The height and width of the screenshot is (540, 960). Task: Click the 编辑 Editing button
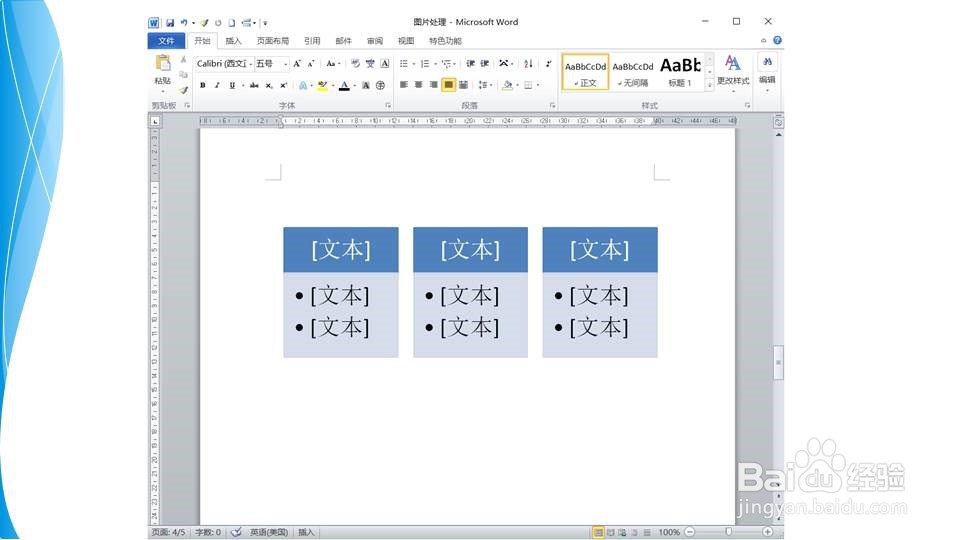tap(767, 71)
